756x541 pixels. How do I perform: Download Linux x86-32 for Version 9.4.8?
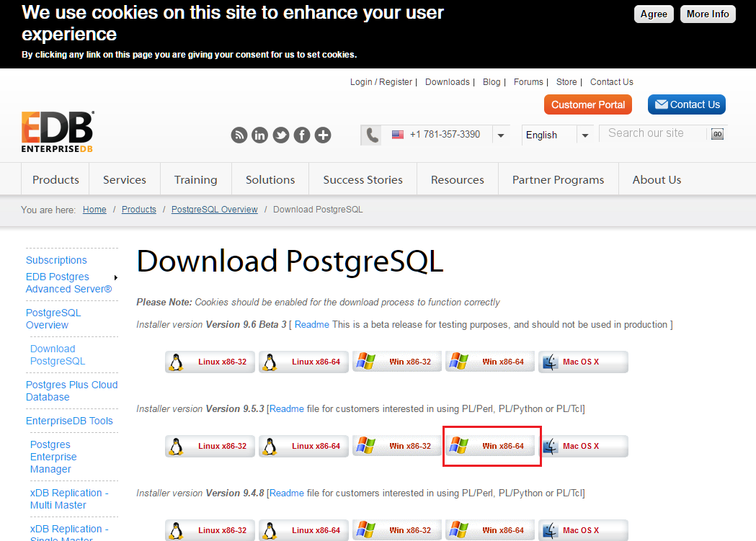(210, 530)
